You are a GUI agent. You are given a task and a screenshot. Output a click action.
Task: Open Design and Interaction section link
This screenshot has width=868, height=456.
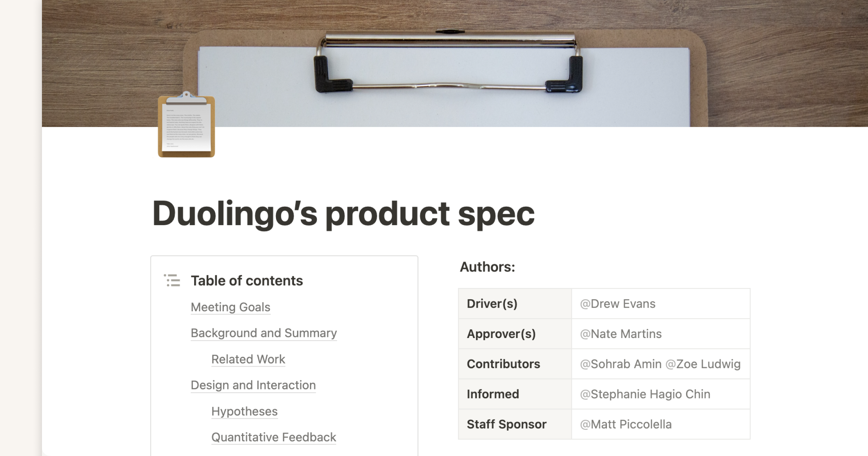point(253,385)
